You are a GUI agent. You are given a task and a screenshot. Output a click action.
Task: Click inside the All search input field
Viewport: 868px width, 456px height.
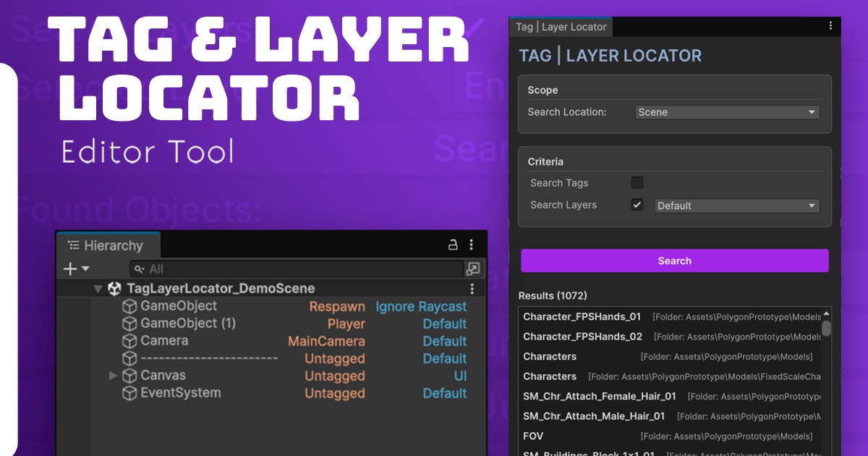tap(289, 269)
